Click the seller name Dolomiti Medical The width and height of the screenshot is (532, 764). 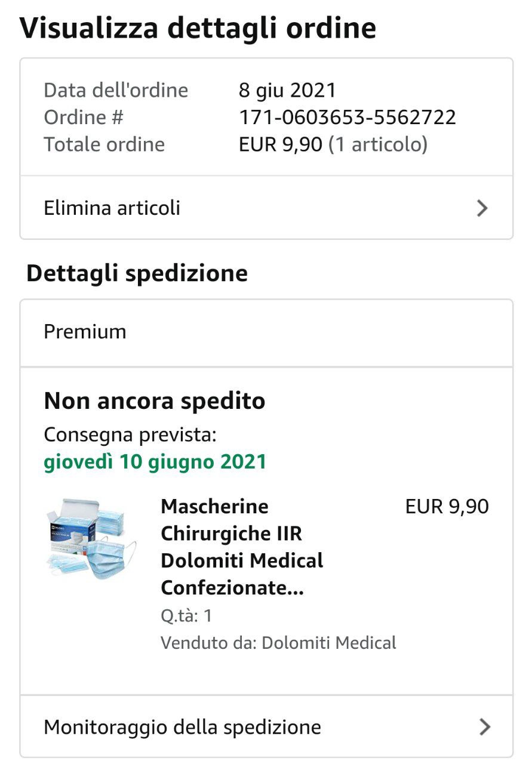pyautogui.click(x=329, y=643)
